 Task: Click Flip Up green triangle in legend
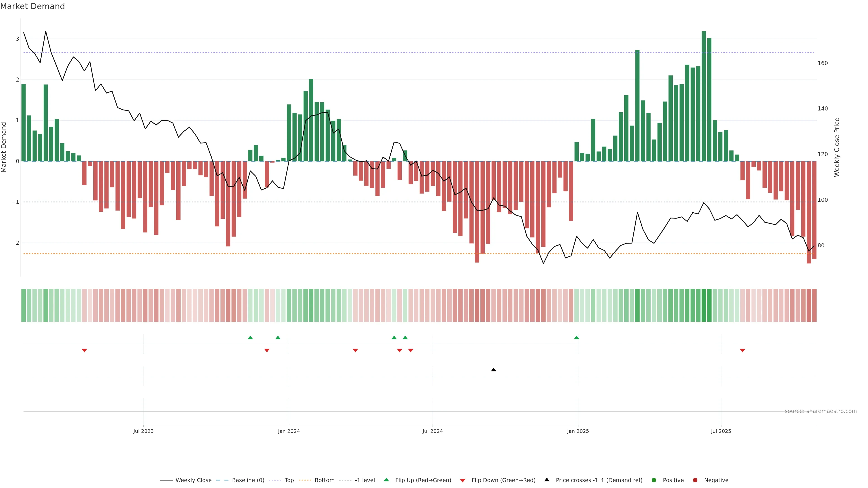pyautogui.click(x=387, y=480)
